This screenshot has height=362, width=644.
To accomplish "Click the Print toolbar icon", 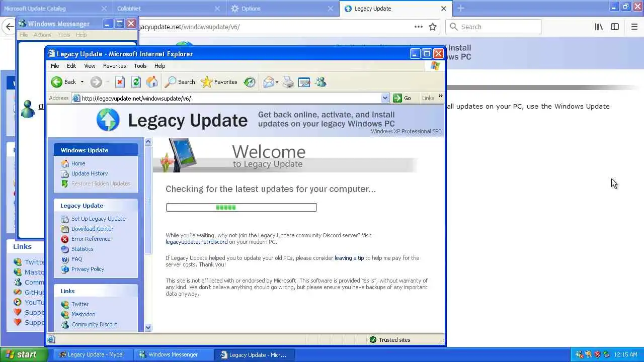I will (288, 82).
